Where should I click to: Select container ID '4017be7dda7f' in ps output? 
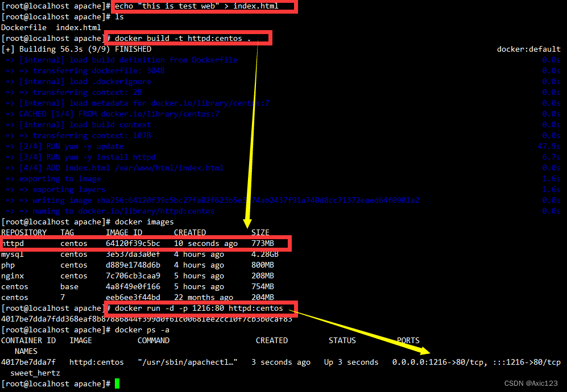pos(28,362)
